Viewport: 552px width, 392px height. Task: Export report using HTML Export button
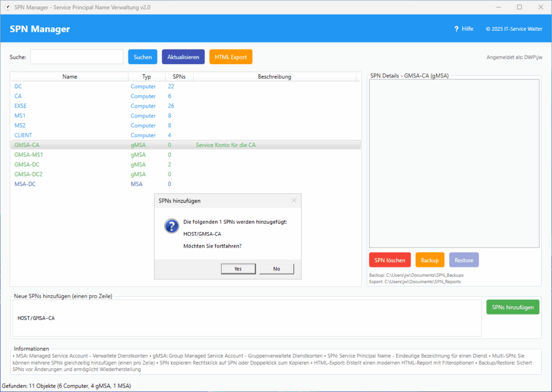(x=231, y=57)
